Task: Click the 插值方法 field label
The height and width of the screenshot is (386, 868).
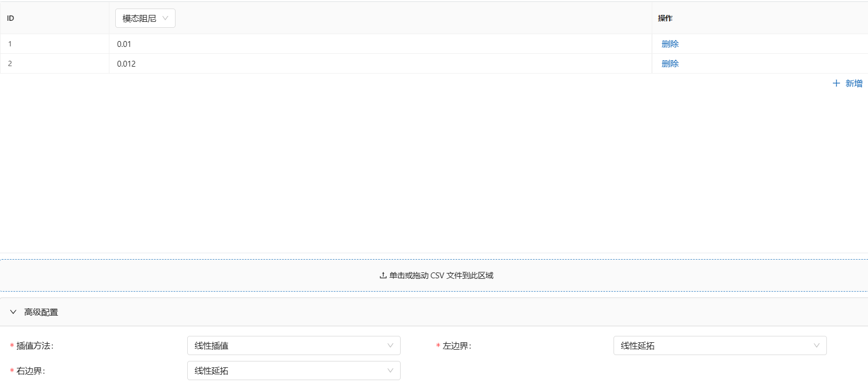Action: [35, 346]
